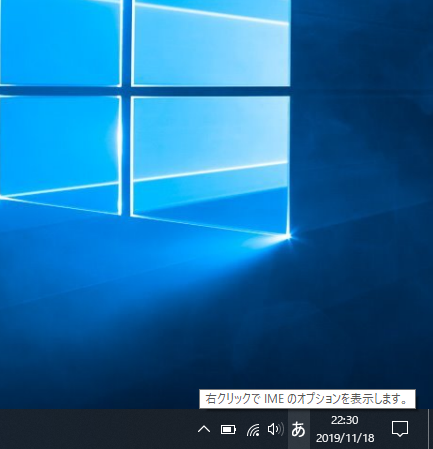
Task: Click the speaker volume icon
Action: tap(276, 429)
